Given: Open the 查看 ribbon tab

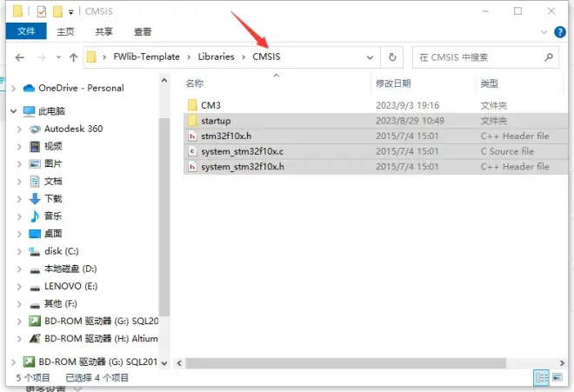Looking at the screenshot, I should (x=143, y=32).
